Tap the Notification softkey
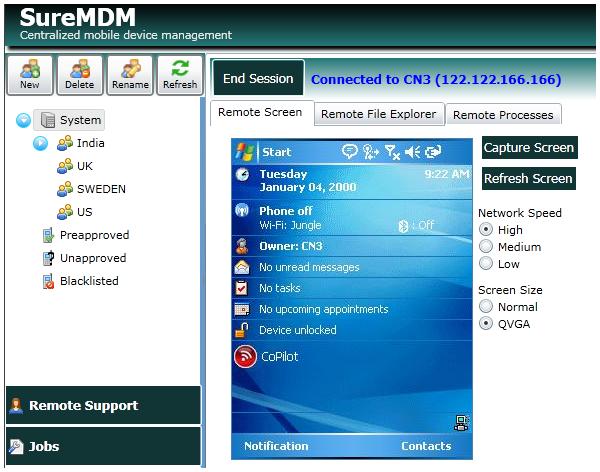 point(276,446)
